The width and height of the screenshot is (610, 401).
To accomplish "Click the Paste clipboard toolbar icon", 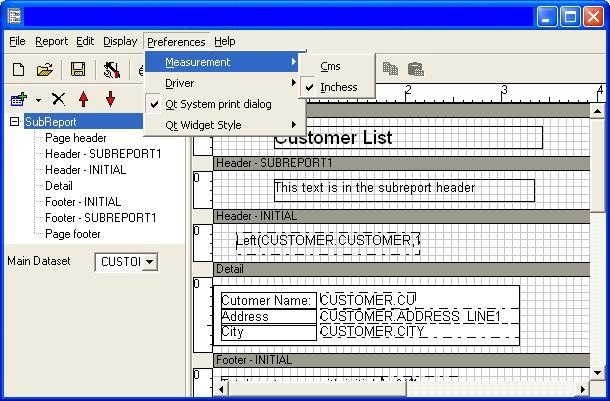I will coord(415,69).
